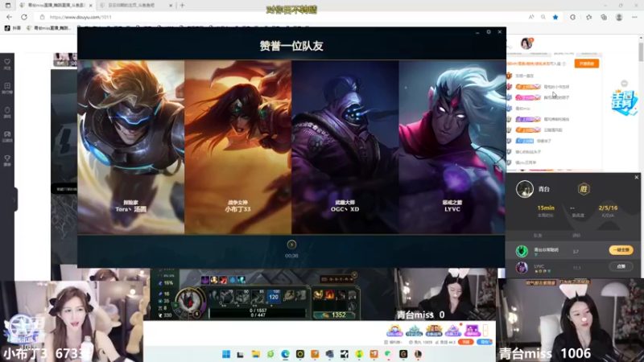Viewport: 644px width, 362px height.
Task: Open the browser collections icon
Action: coord(604,17)
